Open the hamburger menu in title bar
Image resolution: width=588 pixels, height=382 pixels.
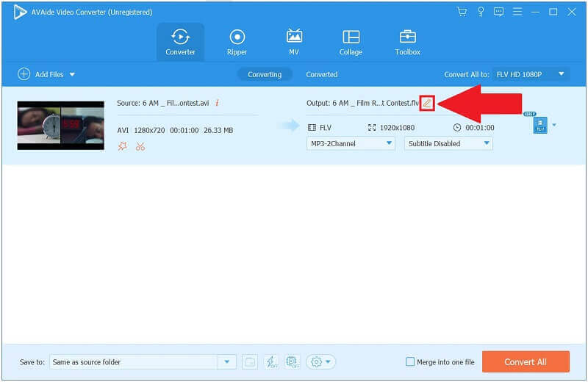point(518,12)
